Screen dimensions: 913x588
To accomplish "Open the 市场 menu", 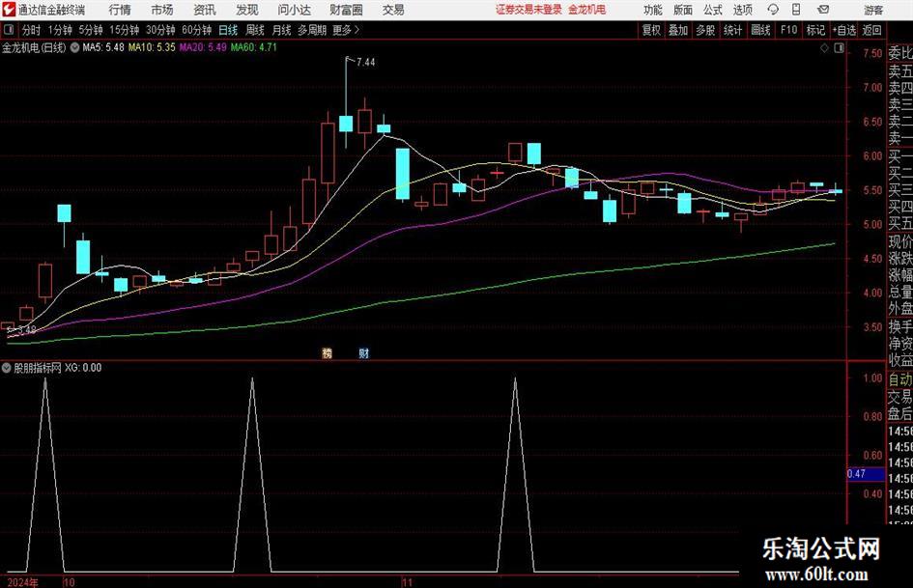I will tap(162, 10).
